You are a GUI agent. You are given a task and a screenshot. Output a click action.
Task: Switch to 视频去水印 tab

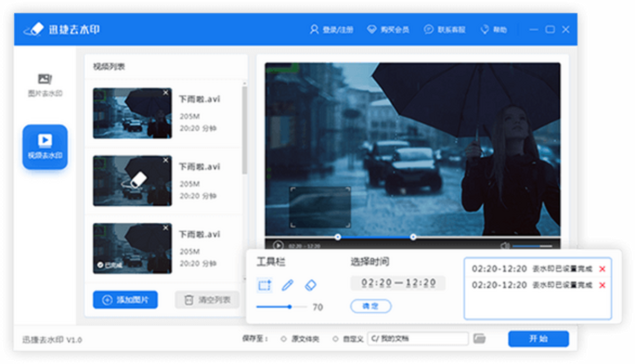pyautogui.click(x=45, y=147)
